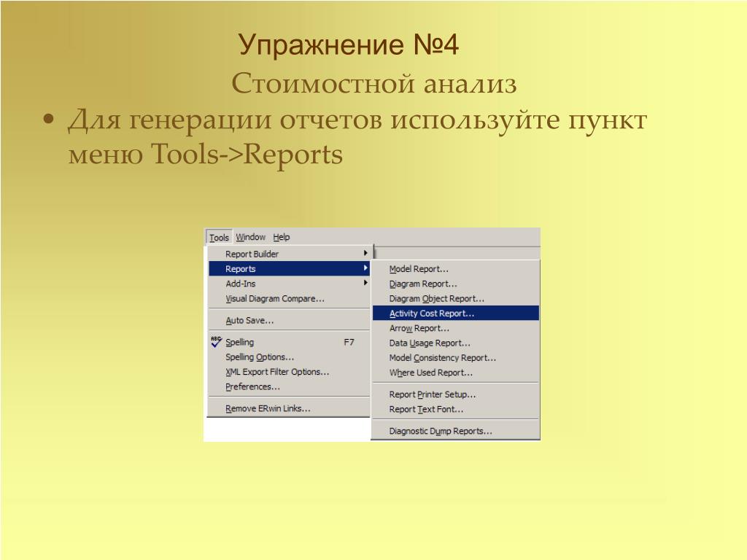The width and height of the screenshot is (747, 560).
Task: Click the ABC spelling check icon
Action: 216,341
